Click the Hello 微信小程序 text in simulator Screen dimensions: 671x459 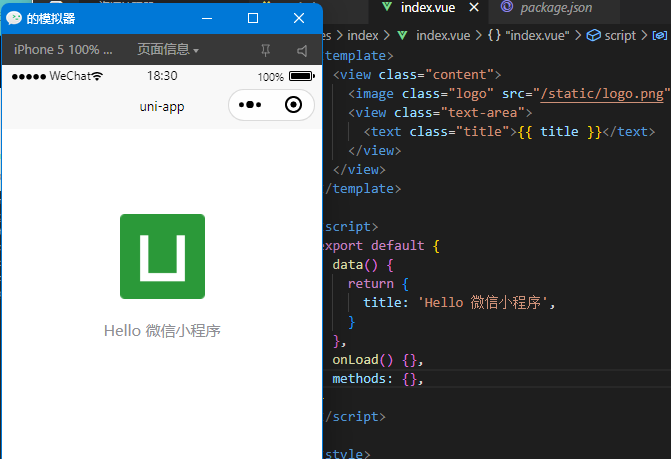[x=162, y=331]
